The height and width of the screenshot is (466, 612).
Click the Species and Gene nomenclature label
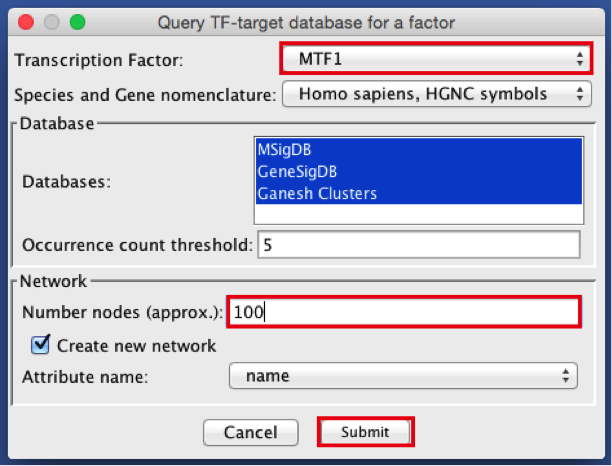(x=144, y=95)
